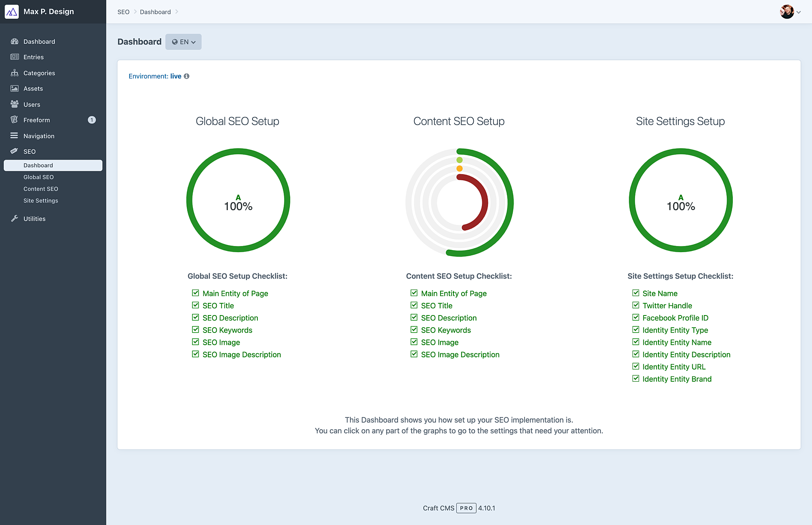Viewport: 812px width, 525px height.
Task: Click the Twitter Handle checkbox in Site Settings checklist
Action: (636, 305)
